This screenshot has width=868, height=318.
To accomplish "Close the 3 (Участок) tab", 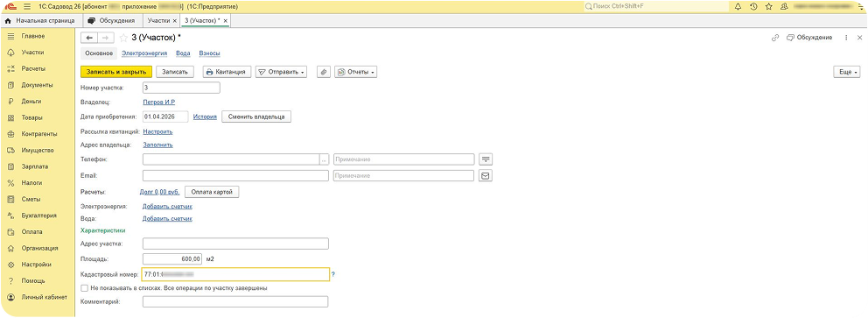I will pos(226,20).
